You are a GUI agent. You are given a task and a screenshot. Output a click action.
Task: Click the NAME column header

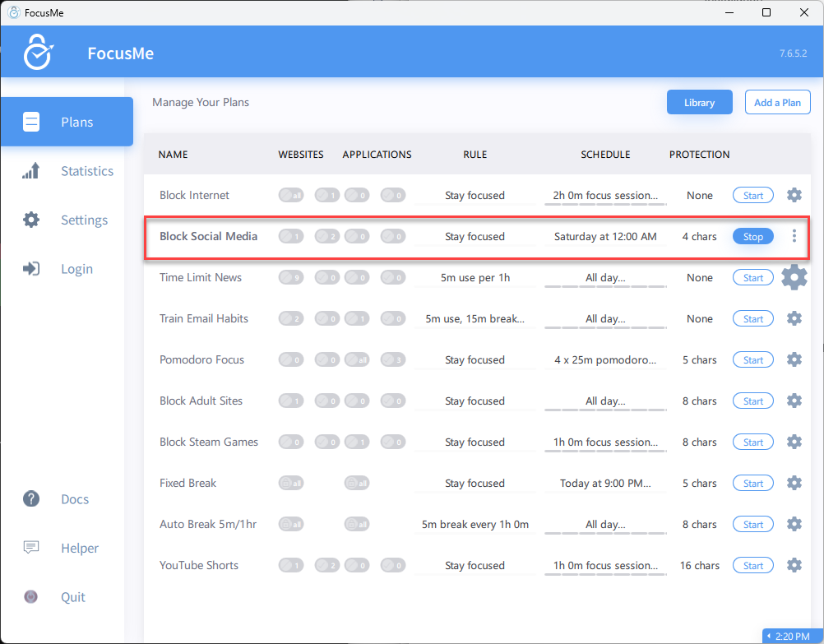[x=173, y=154]
